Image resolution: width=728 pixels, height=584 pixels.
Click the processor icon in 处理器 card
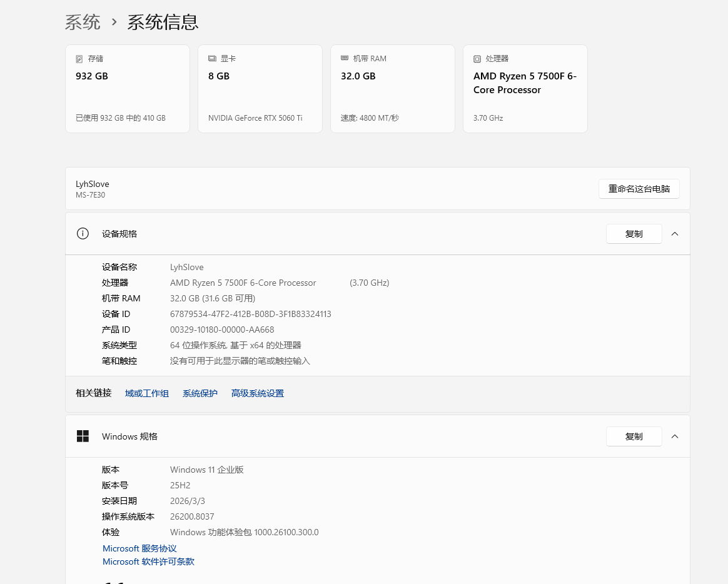477,59
